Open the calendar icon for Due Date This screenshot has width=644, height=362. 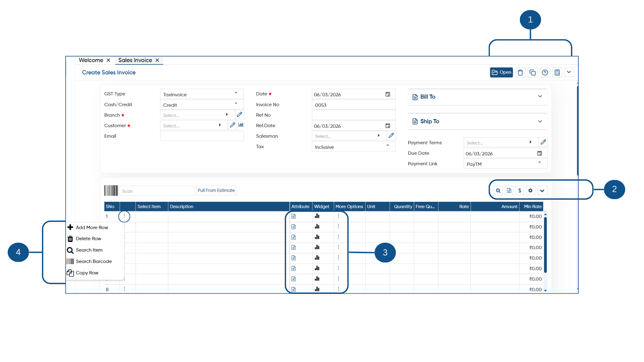[540, 153]
